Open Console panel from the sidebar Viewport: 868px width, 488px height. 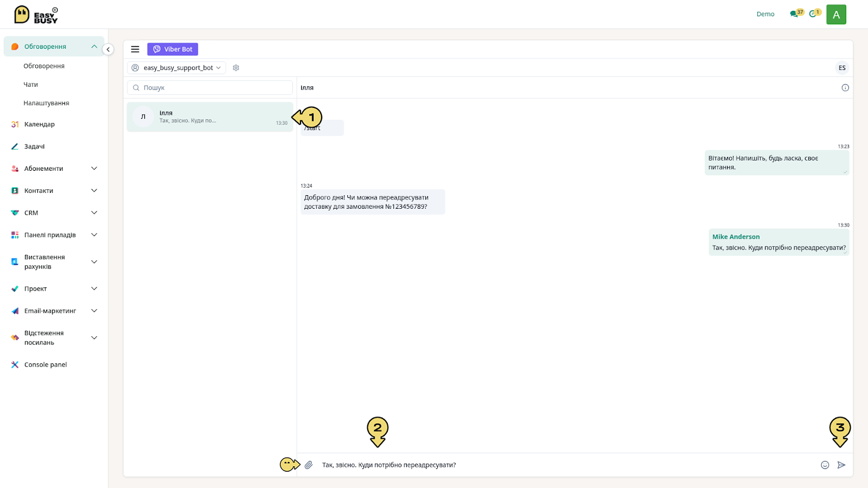point(46,365)
